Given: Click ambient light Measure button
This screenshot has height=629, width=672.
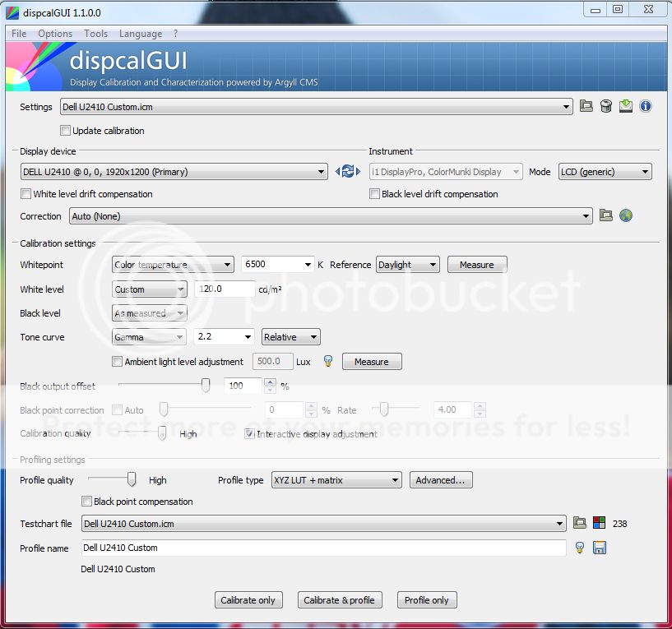Looking at the screenshot, I should [372, 361].
